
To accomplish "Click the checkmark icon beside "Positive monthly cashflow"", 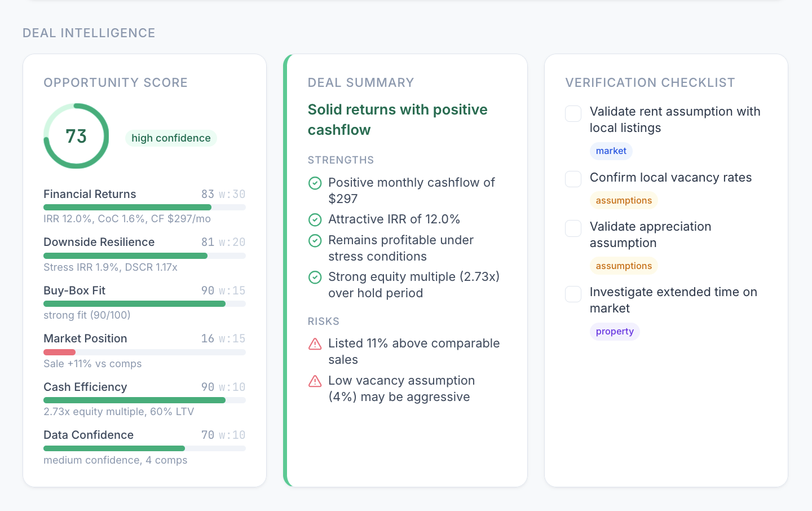I will [x=315, y=183].
